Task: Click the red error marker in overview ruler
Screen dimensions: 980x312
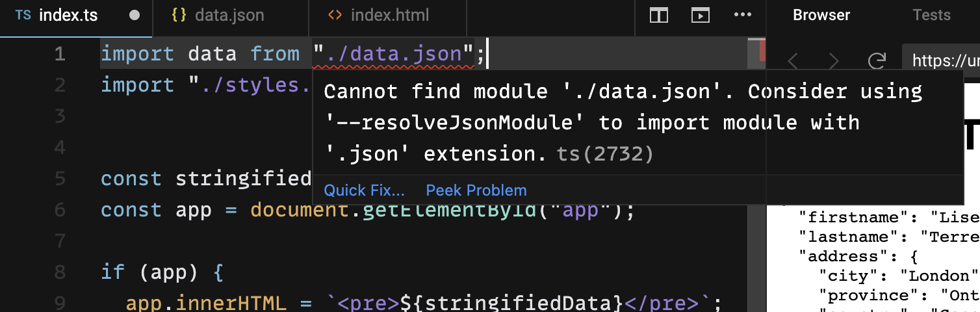Action: click(x=762, y=50)
